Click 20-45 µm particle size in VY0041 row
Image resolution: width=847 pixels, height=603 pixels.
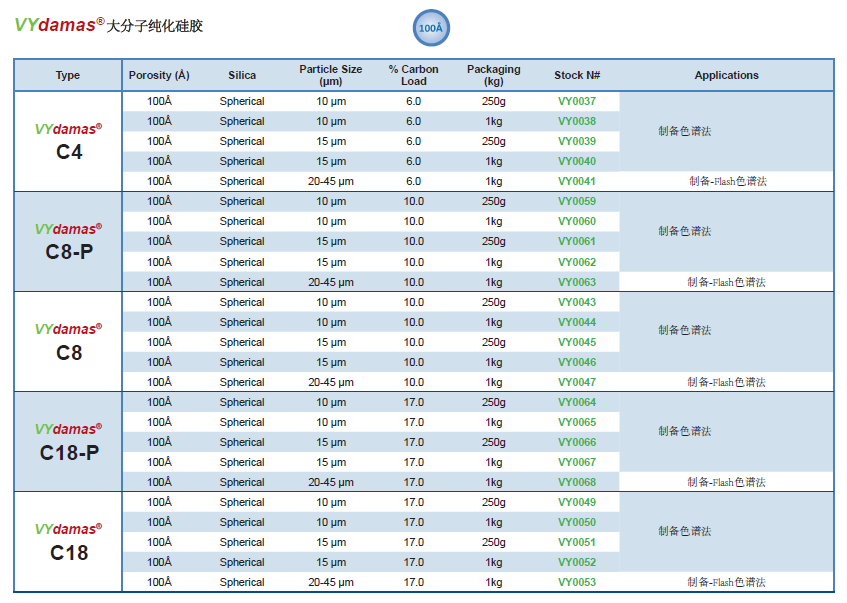coord(331,181)
